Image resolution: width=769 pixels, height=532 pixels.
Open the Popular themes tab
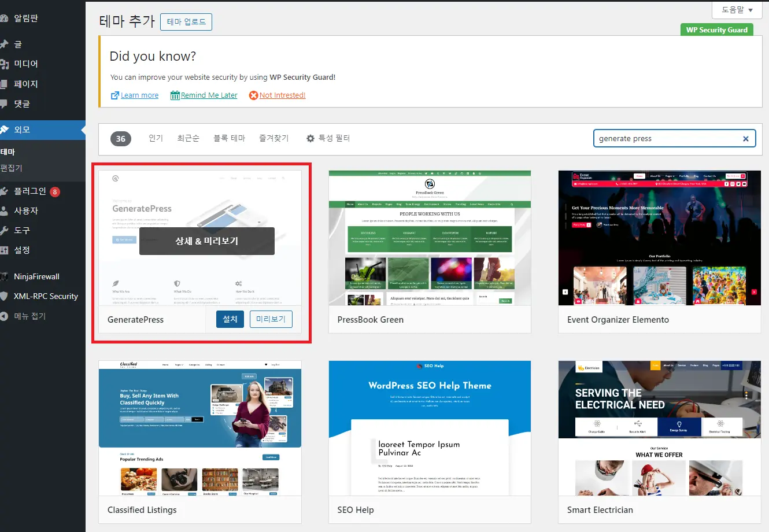tap(156, 138)
